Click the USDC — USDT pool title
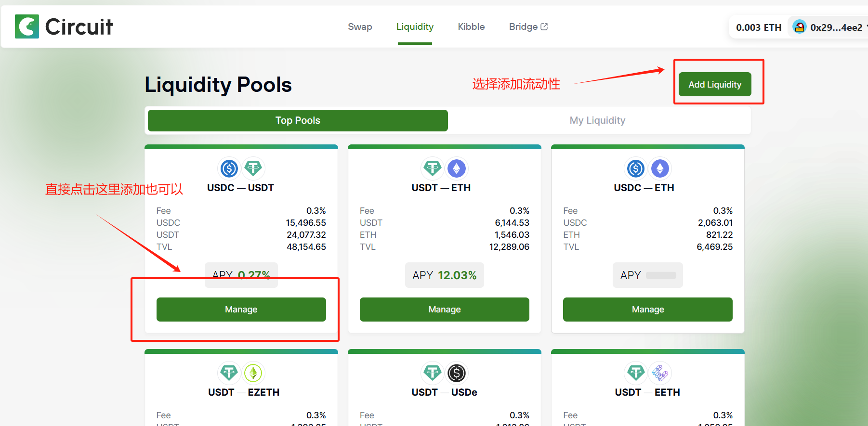The height and width of the screenshot is (426, 868). [240, 188]
